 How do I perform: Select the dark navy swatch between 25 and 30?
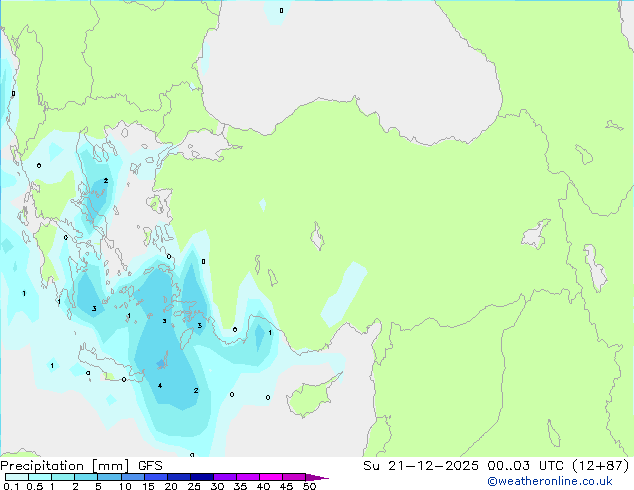tap(202, 477)
